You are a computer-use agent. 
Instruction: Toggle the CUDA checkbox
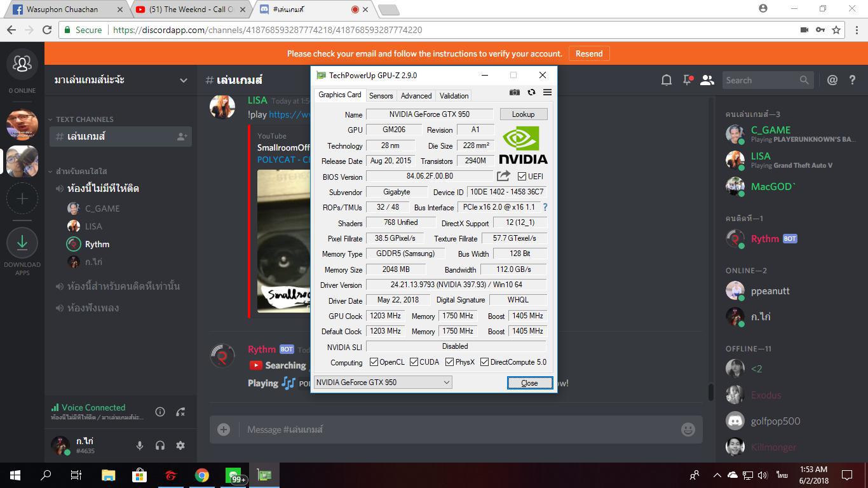click(x=414, y=362)
